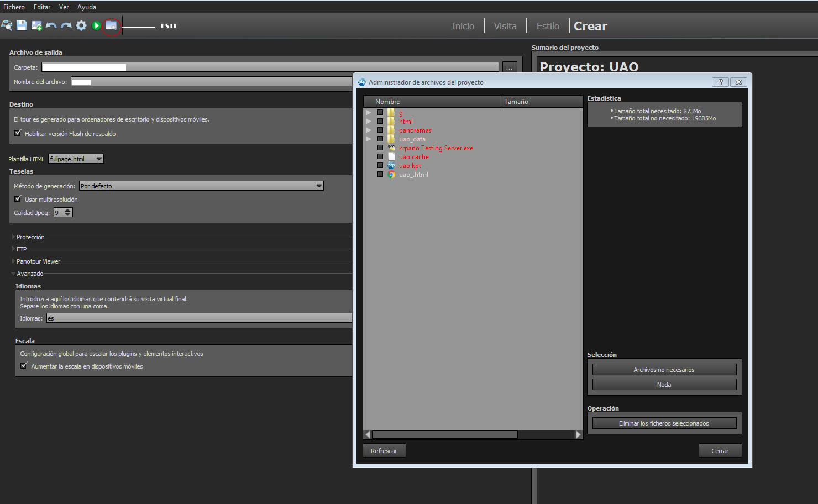Click the project explorer icon in toolbar

[x=7, y=25]
